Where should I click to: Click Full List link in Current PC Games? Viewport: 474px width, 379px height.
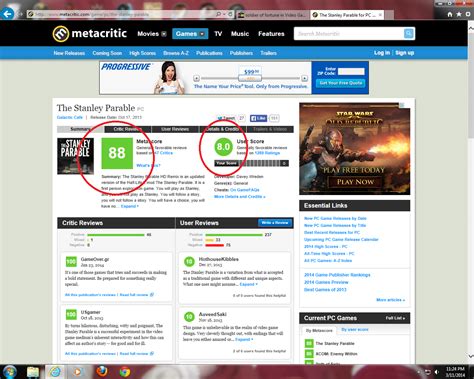point(395,318)
